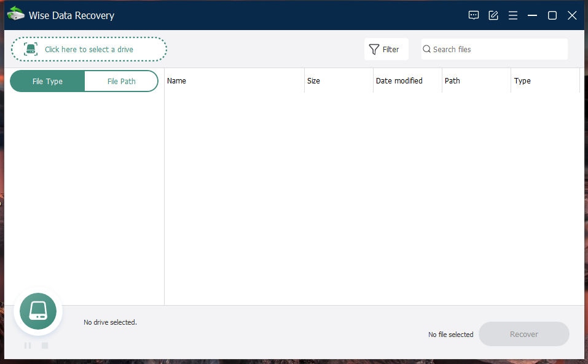This screenshot has height=364, width=588.
Task: Open the hamburger menu in title bar
Action: click(x=513, y=15)
